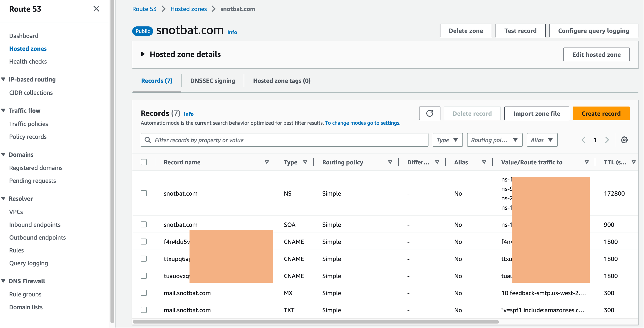Collapse Traffic flow section
The image size is (644, 328).
pyautogui.click(x=3, y=111)
